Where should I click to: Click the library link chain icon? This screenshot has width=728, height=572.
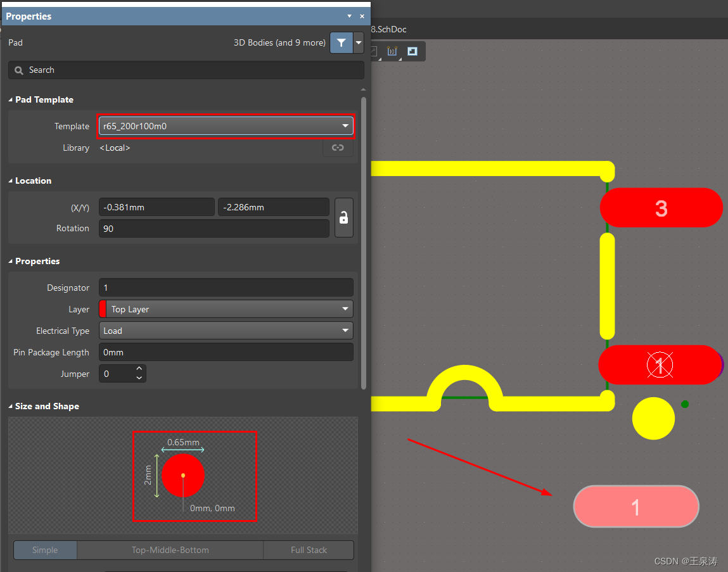(x=338, y=148)
